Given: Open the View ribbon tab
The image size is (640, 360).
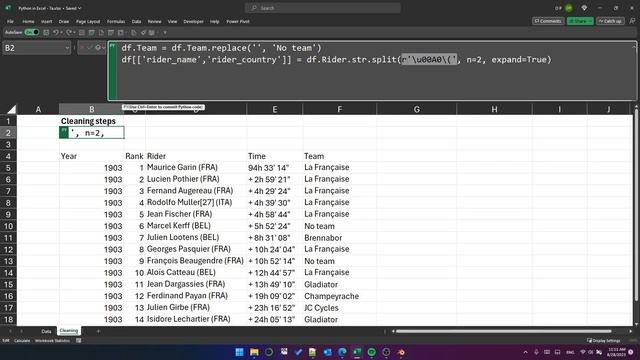Looking at the screenshot, I should point(173,21).
